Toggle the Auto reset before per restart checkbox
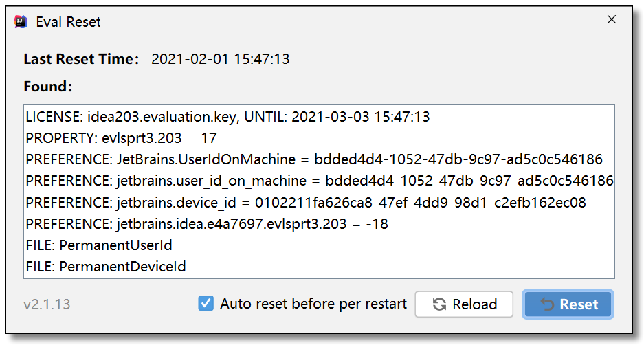644x345 pixels. tap(206, 303)
